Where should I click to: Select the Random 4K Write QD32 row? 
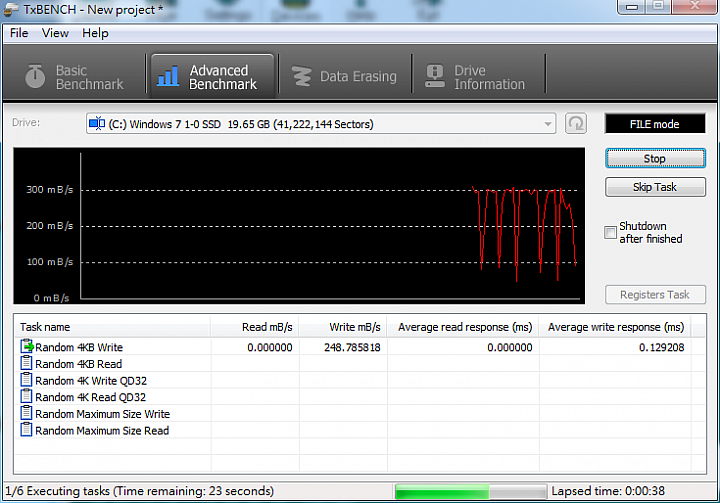360,380
